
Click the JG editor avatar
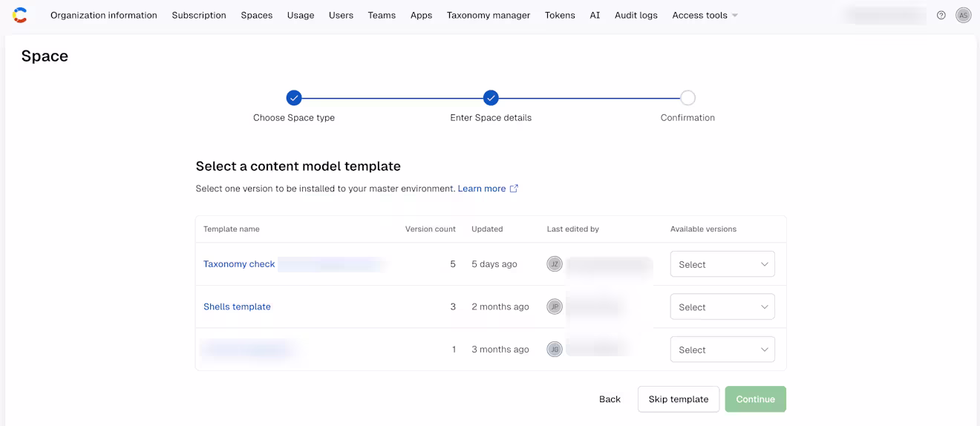(555, 350)
